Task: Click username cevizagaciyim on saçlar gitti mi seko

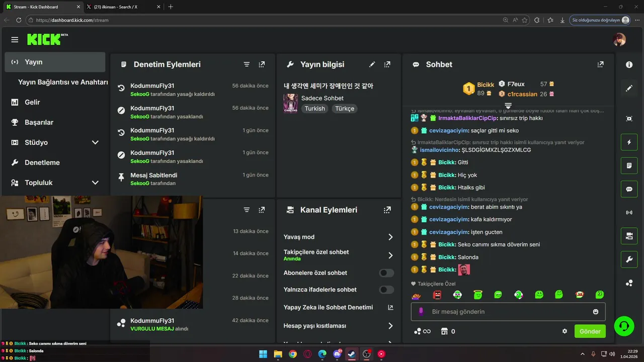Action: (449, 130)
